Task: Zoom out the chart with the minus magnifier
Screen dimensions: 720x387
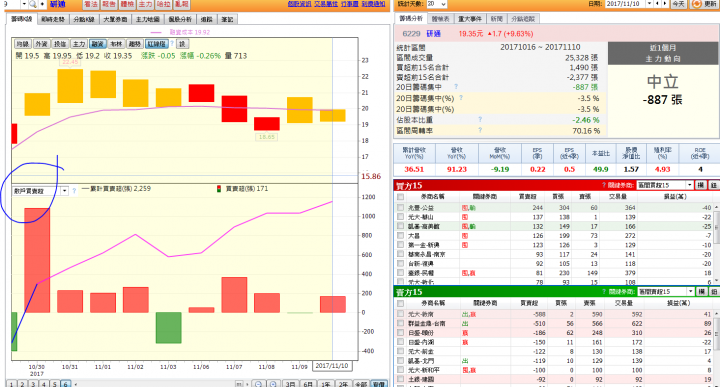Action: pyautogui.click(x=259, y=384)
